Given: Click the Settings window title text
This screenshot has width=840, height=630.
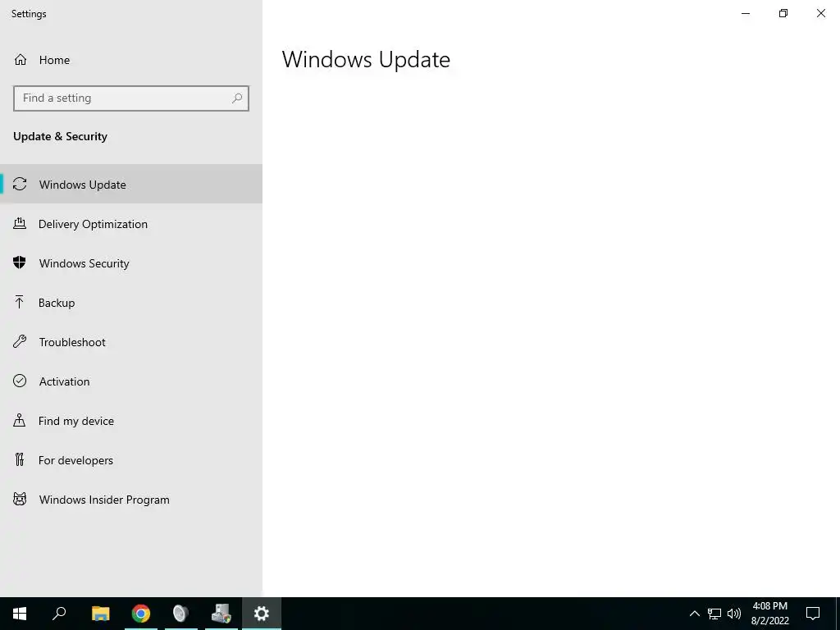Looking at the screenshot, I should 29,14.
